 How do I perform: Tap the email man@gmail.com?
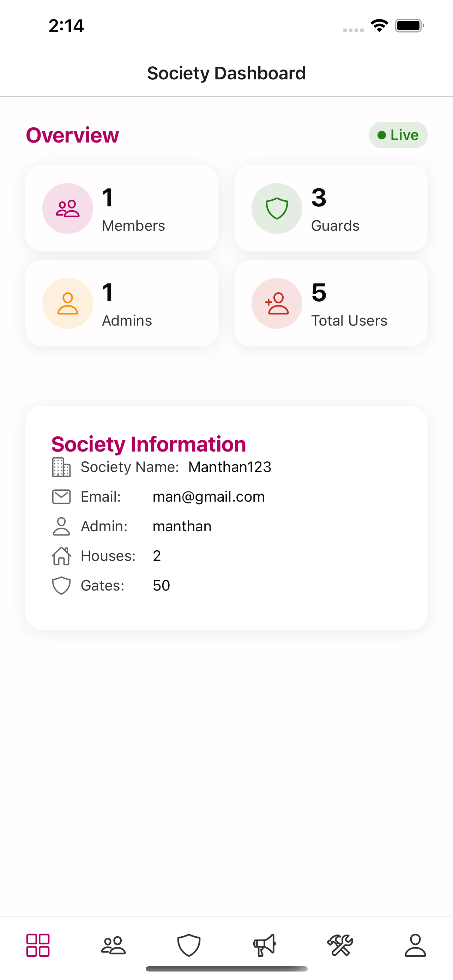tap(209, 496)
